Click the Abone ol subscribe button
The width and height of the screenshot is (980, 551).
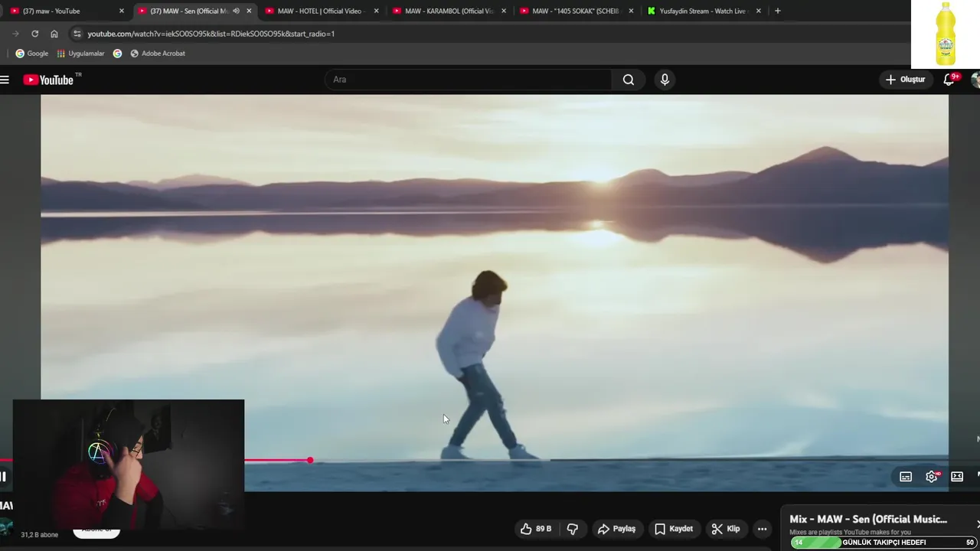(96, 530)
